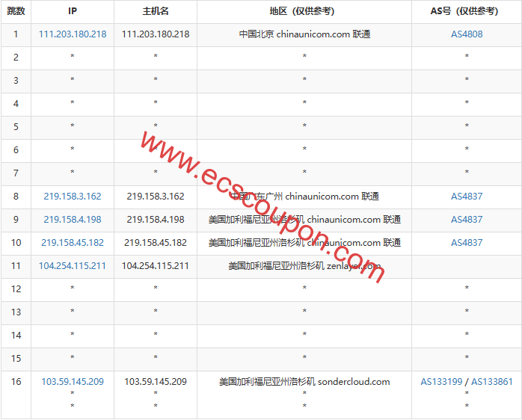Click the 跳数 column header

[x=16, y=11]
